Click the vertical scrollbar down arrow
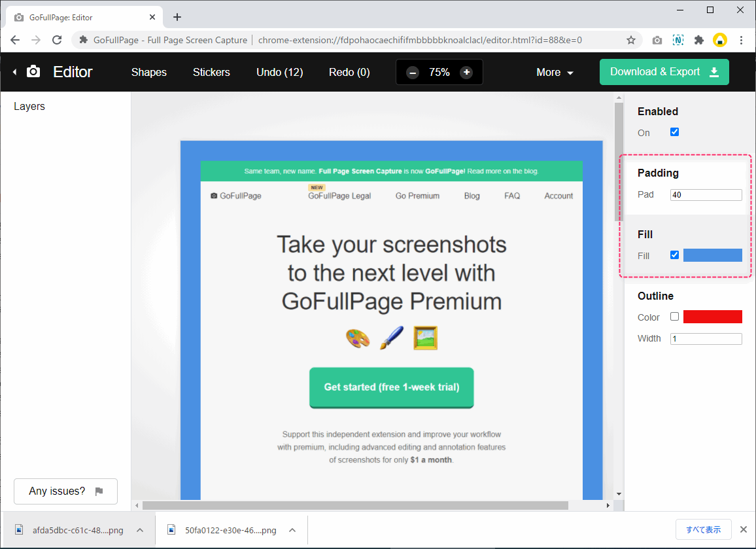The image size is (756, 549). click(x=619, y=494)
